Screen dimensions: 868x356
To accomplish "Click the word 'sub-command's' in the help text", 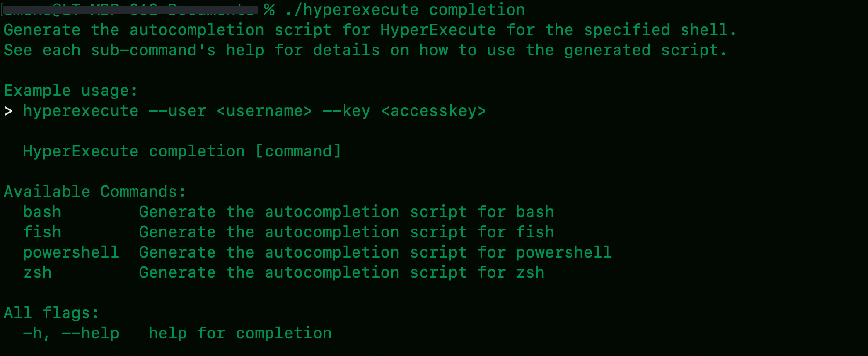I will [x=153, y=50].
